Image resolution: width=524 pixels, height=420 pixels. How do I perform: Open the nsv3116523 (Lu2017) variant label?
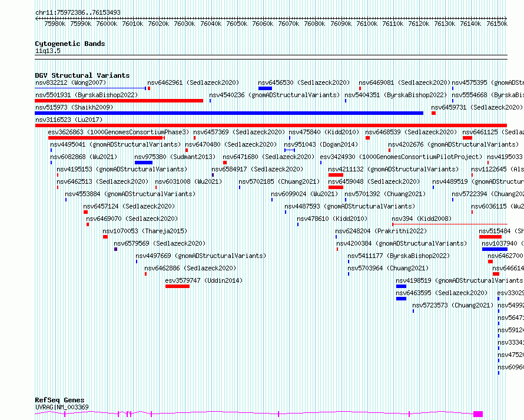pos(69,120)
